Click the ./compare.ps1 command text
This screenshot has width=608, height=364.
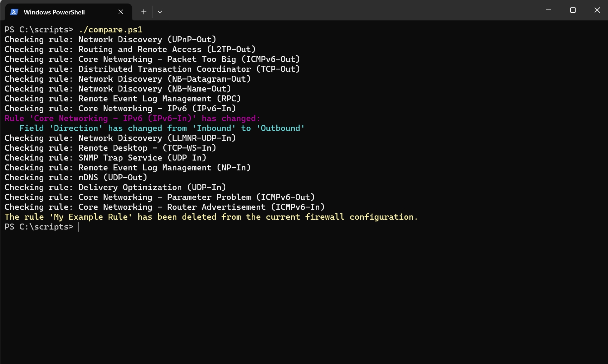point(111,30)
